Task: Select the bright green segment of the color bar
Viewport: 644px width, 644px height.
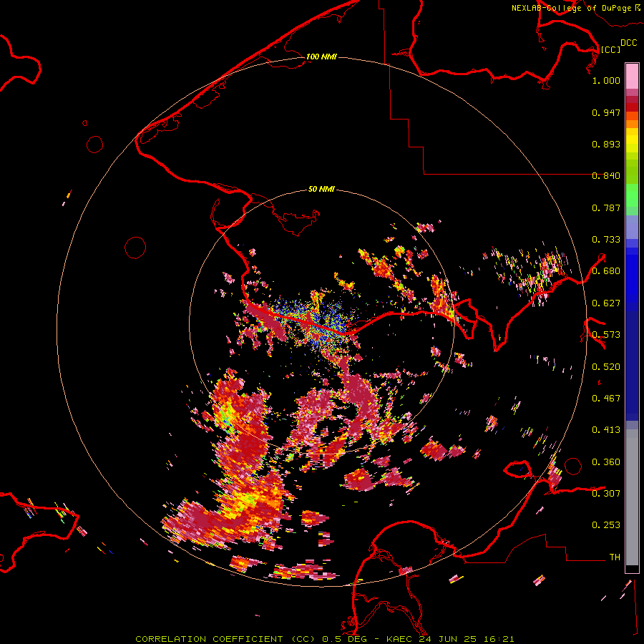Action: 632,195
